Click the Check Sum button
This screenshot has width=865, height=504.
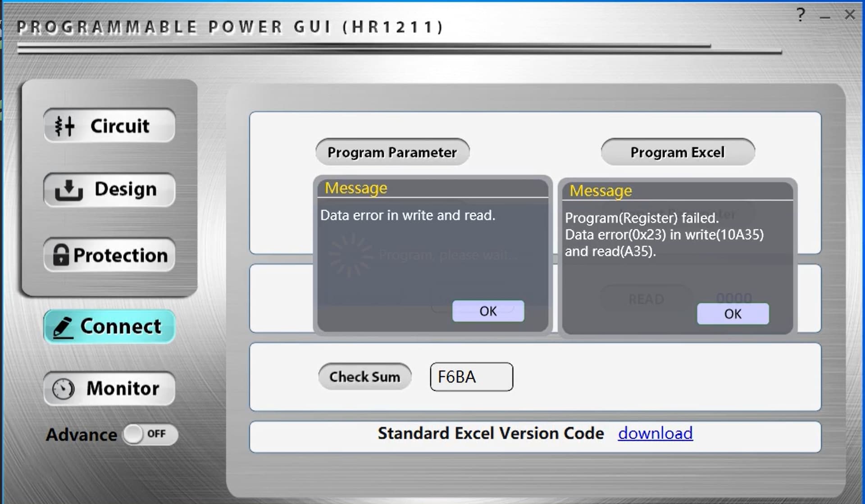[364, 377]
